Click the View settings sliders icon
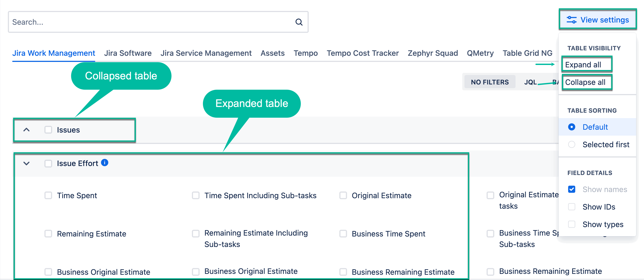This screenshot has height=280, width=644. [571, 20]
